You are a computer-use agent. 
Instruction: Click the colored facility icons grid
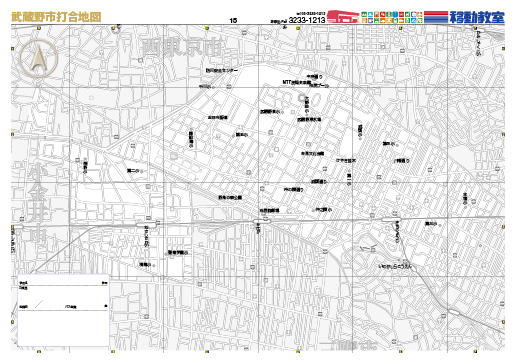pyautogui.click(x=392, y=17)
